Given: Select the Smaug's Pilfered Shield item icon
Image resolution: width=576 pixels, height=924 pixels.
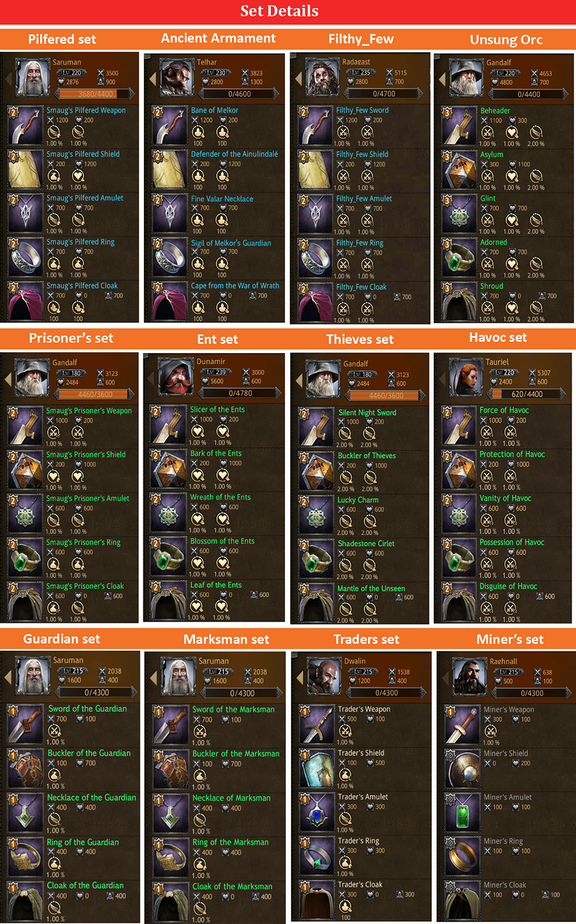Looking at the screenshot, I should click(x=26, y=169).
